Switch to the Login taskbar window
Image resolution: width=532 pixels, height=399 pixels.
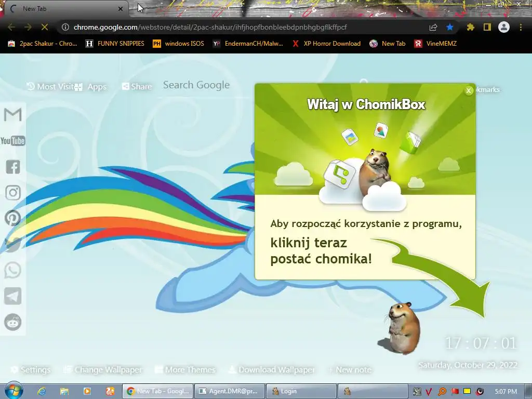click(301, 391)
